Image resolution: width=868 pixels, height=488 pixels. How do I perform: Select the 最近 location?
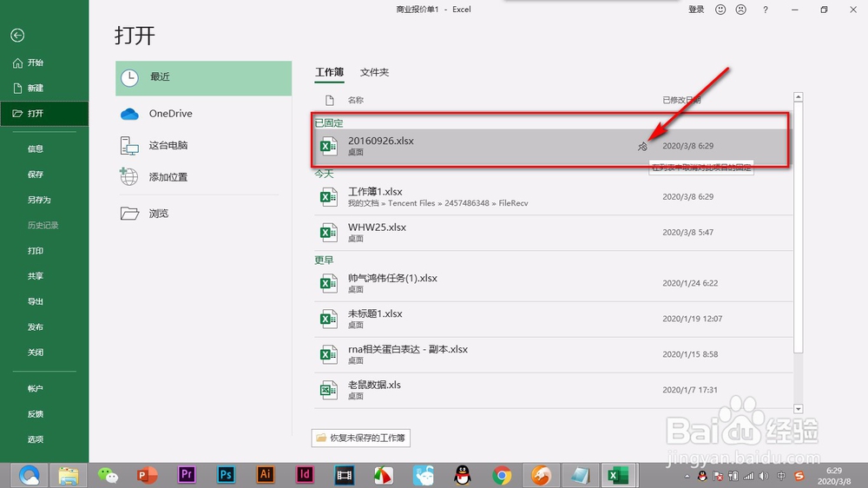tap(203, 78)
